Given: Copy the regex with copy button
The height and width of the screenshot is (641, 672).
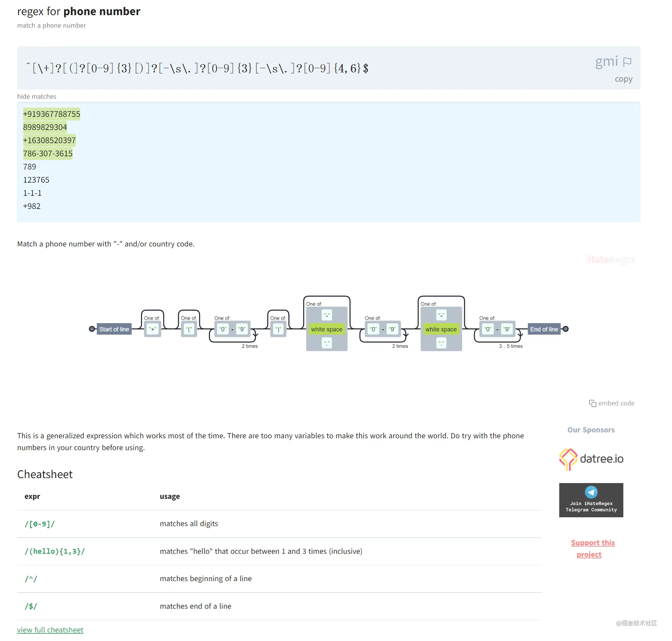Looking at the screenshot, I should click(x=623, y=79).
